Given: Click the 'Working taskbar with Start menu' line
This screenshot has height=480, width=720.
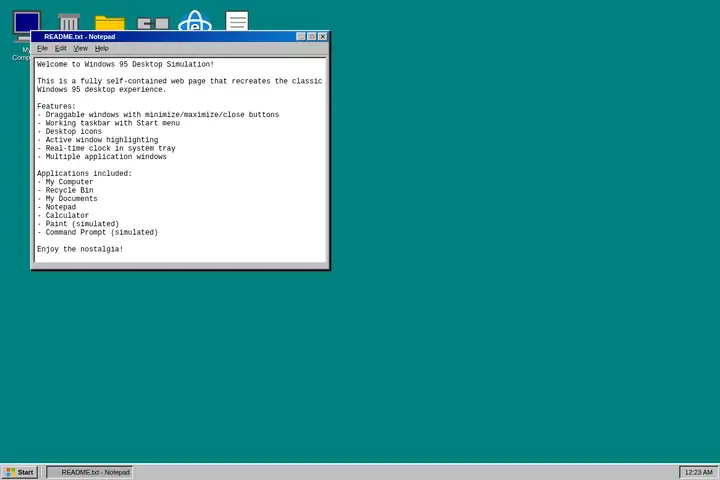Looking at the screenshot, I should (x=108, y=123).
